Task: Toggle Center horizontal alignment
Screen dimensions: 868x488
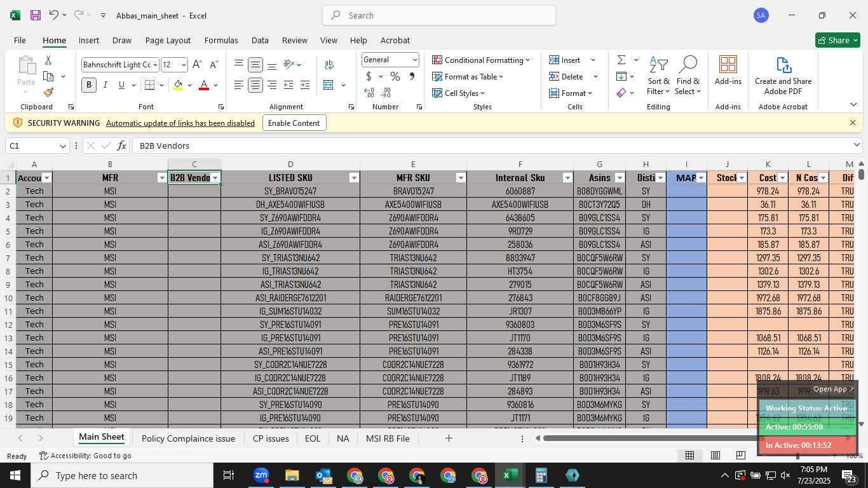Action: click(x=255, y=85)
